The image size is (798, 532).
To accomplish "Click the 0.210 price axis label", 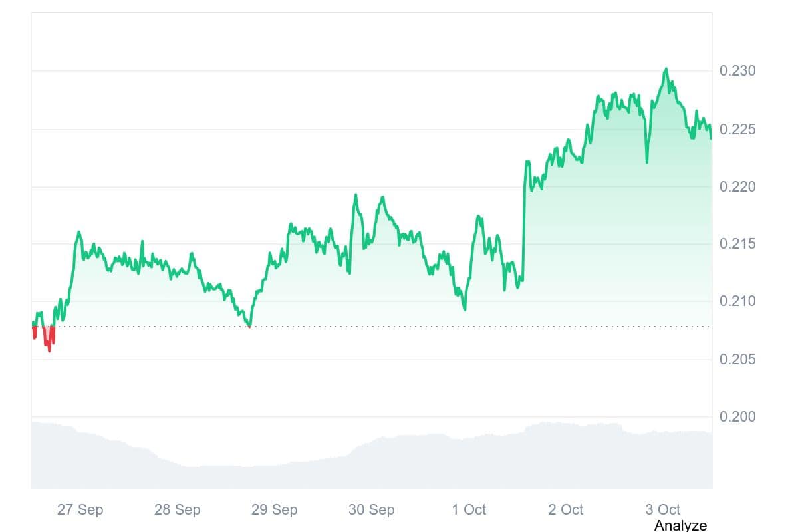I will (737, 301).
